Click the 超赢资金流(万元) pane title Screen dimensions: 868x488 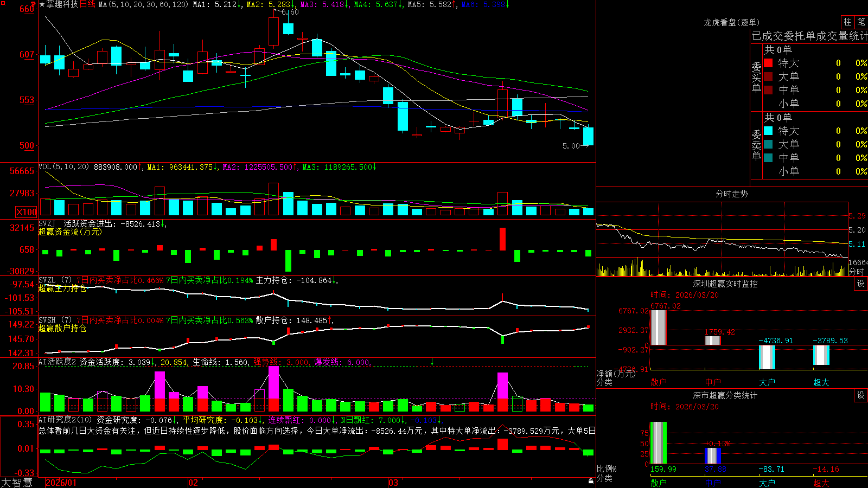point(70,232)
